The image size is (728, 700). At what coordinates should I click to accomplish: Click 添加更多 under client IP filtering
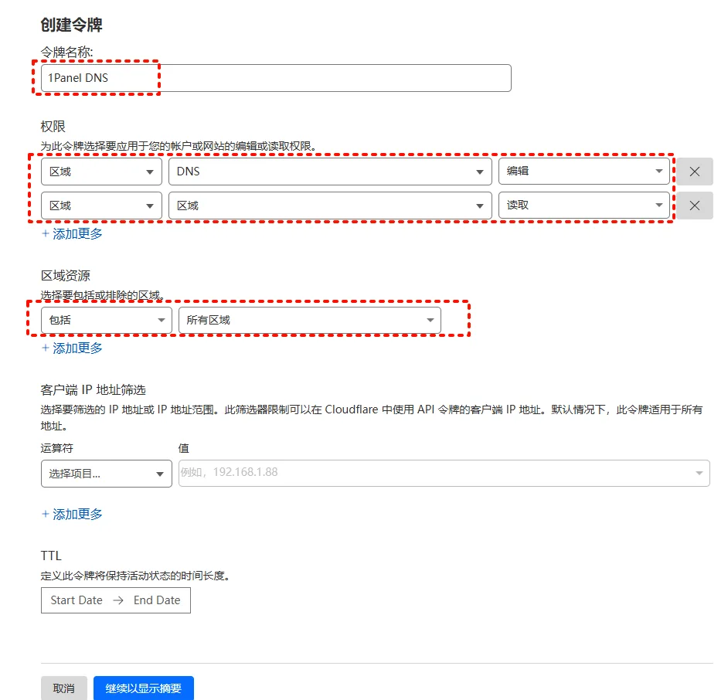click(x=72, y=514)
